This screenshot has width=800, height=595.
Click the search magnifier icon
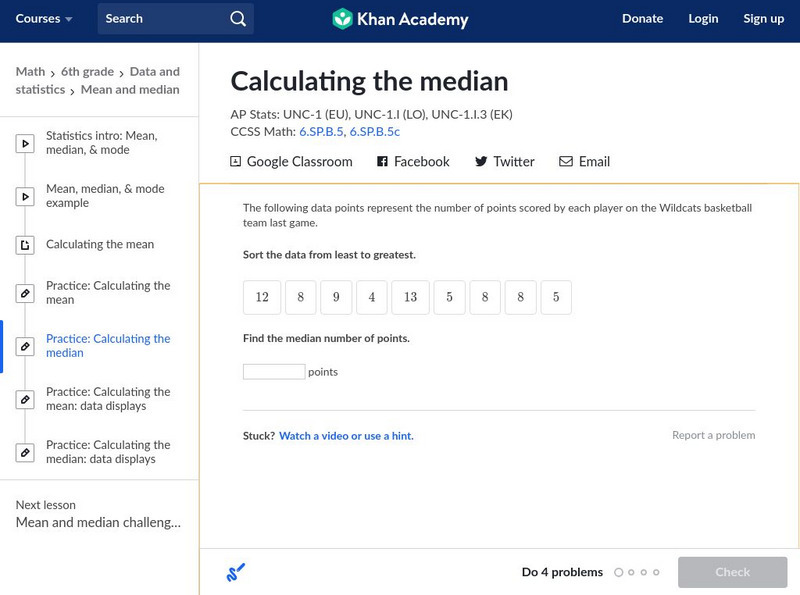237,18
